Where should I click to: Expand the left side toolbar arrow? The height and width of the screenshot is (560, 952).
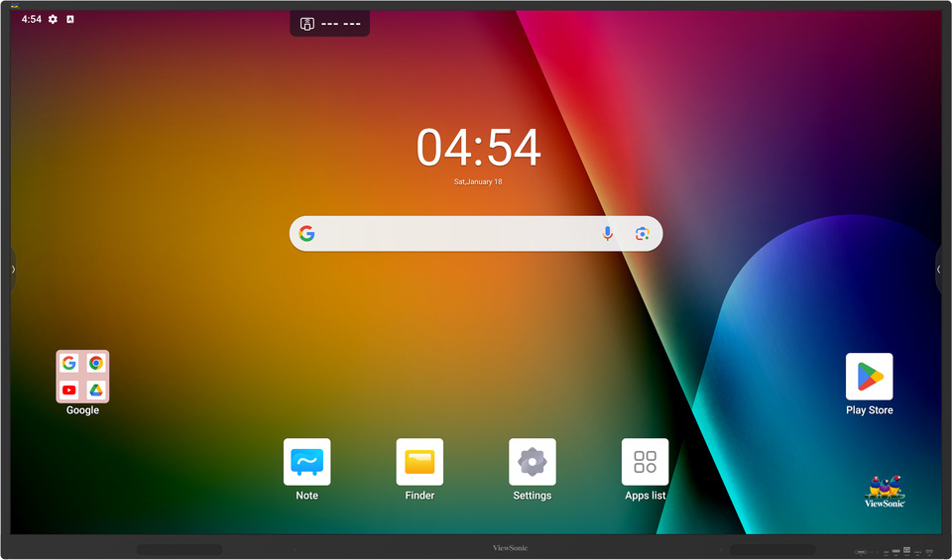13,270
